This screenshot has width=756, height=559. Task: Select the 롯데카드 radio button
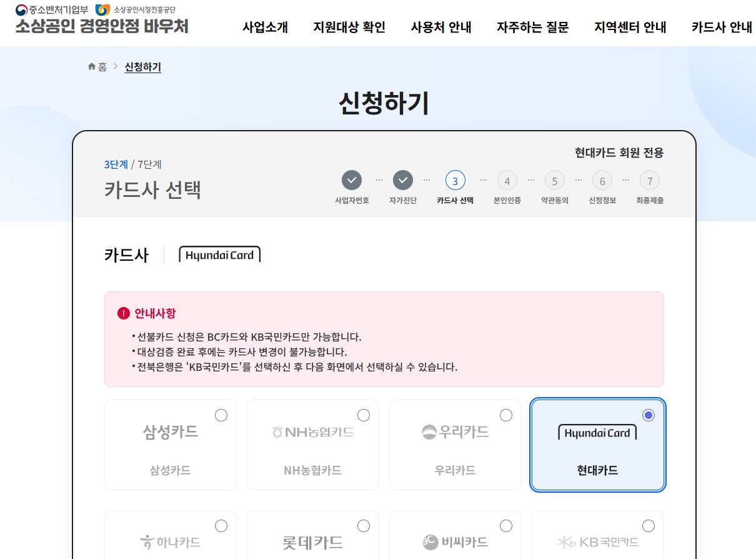[364, 526]
